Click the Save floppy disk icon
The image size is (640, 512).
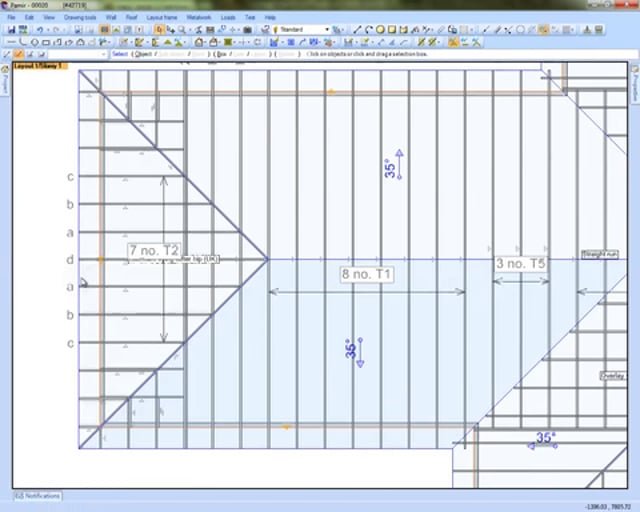[x=11, y=30]
